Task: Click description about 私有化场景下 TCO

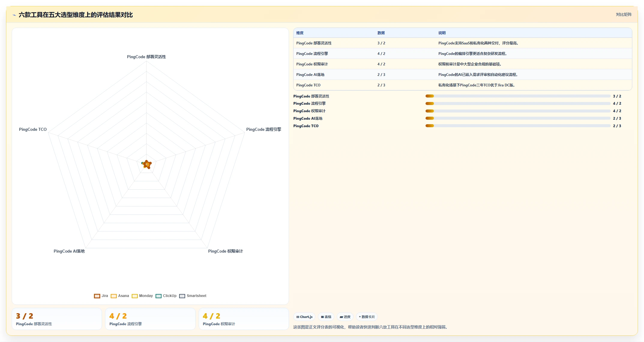Action: [477, 85]
